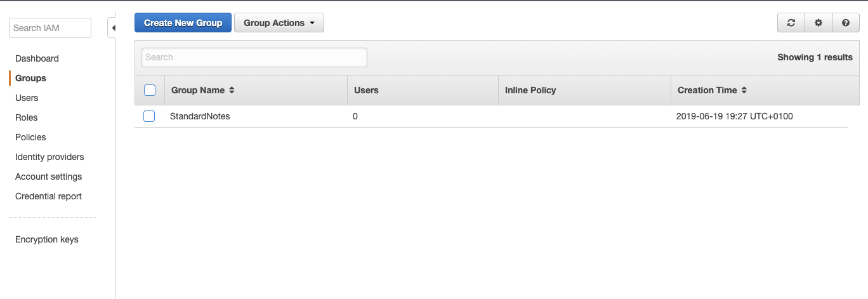Open the settings gear icon
Image resolution: width=868 pixels, height=299 pixels.
tap(819, 23)
